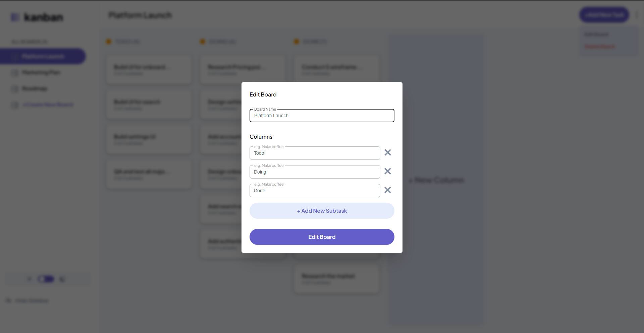Click the Add New Task button

604,15
